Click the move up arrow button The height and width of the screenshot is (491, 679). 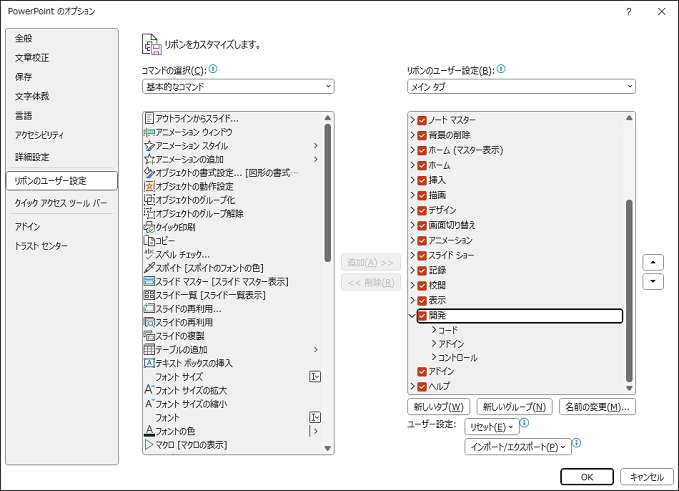tap(653, 262)
